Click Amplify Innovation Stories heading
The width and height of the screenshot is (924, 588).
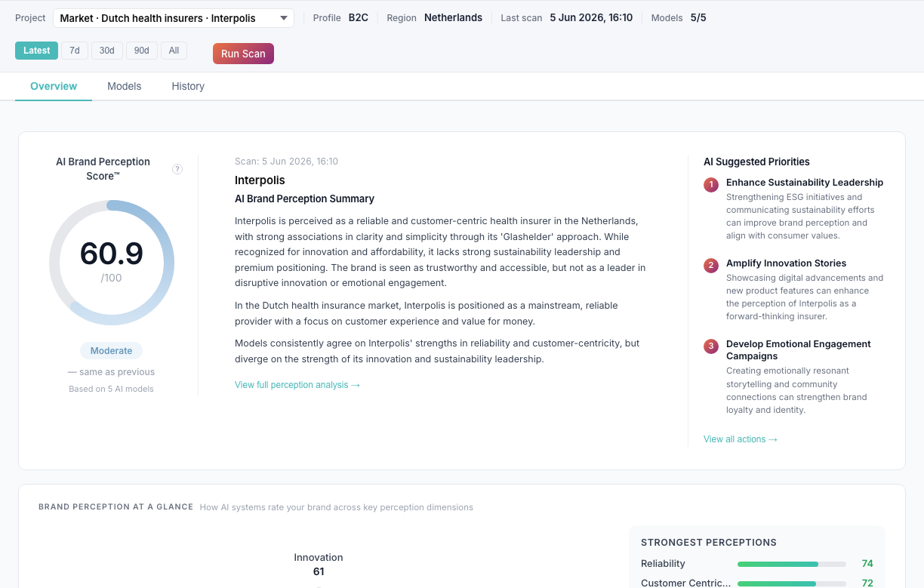coord(786,263)
